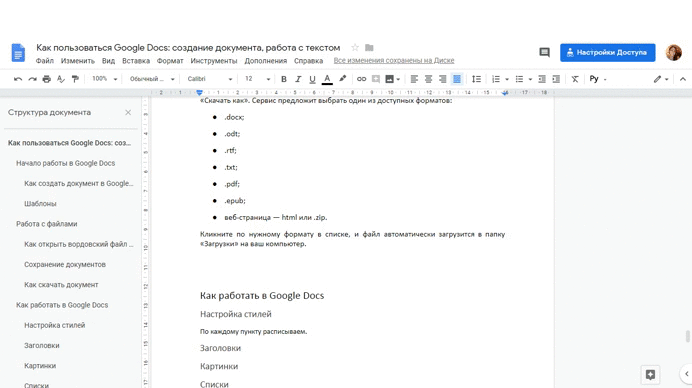Open line spacing options
This screenshot has width=692, height=388.
click(x=476, y=79)
